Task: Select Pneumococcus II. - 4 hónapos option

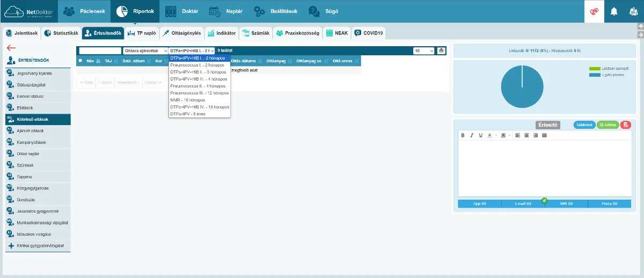Action: tap(200, 86)
